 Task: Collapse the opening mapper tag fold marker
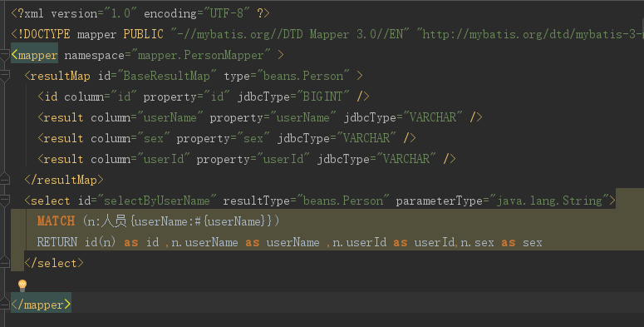tap(4, 55)
